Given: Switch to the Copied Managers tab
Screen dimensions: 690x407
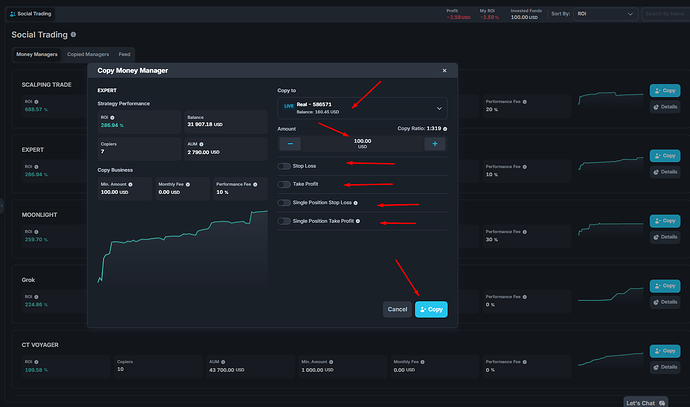Looking at the screenshot, I should click(88, 55).
